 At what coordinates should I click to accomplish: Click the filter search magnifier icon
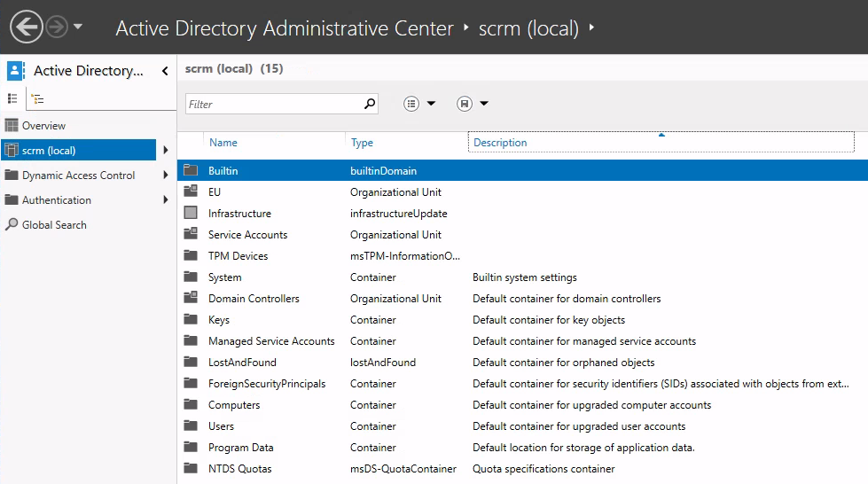pyautogui.click(x=370, y=104)
